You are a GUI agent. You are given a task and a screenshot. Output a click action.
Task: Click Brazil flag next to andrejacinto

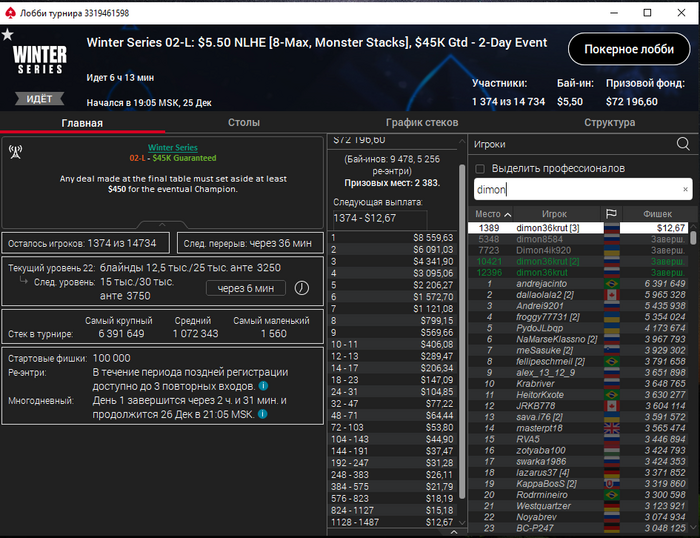(611, 284)
